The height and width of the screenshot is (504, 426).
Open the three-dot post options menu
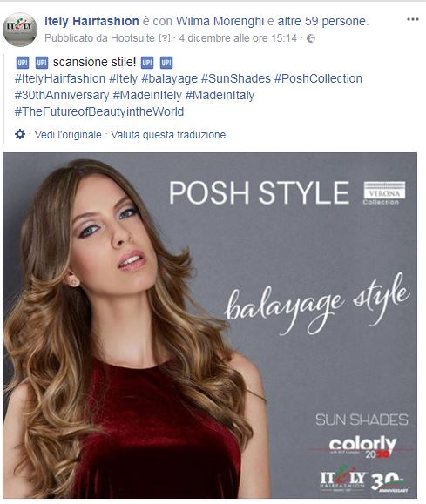pyautogui.click(x=412, y=19)
